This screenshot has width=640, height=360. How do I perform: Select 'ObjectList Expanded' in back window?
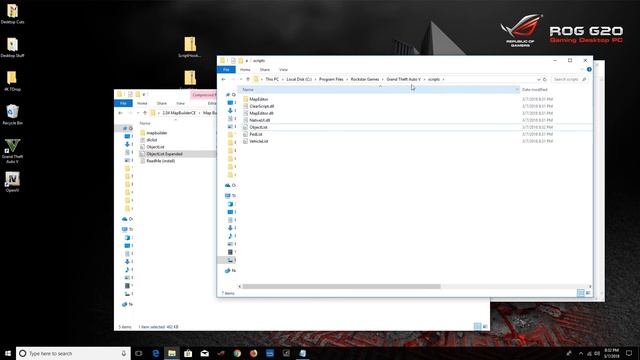pos(164,154)
